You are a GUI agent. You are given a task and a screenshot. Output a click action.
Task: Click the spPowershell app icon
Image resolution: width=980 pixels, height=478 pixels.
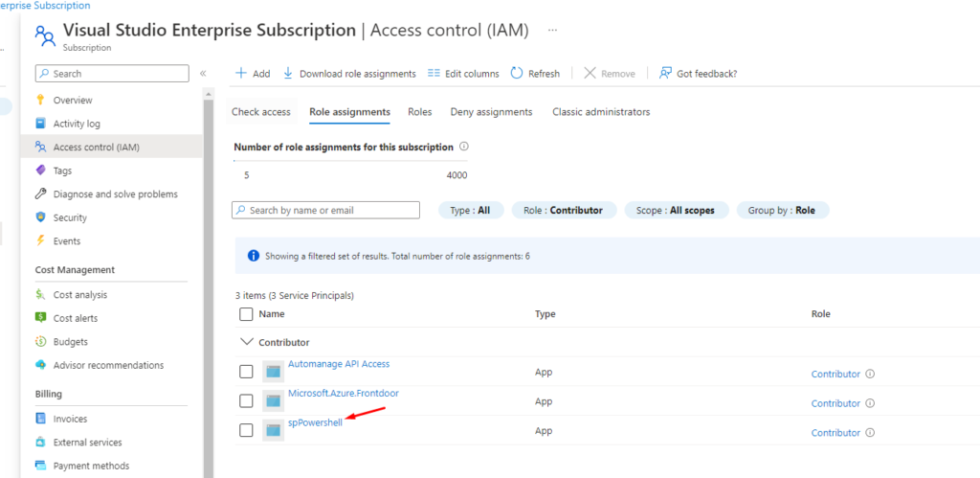[x=273, y=430]
